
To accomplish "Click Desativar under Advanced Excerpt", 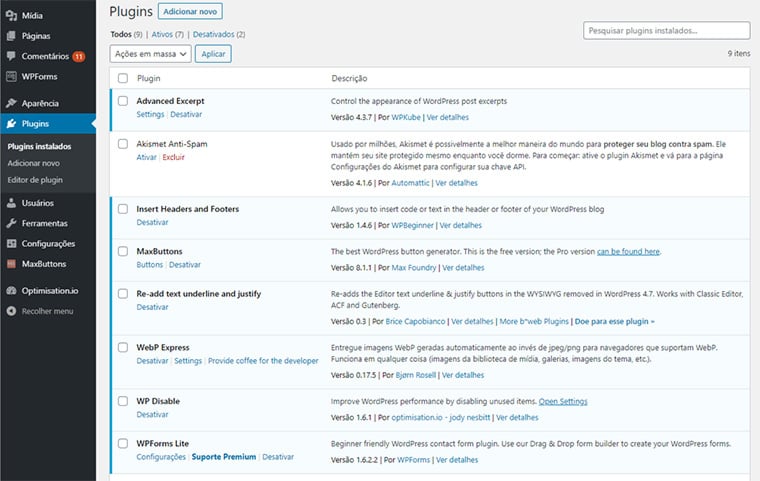I will point(186,114).
